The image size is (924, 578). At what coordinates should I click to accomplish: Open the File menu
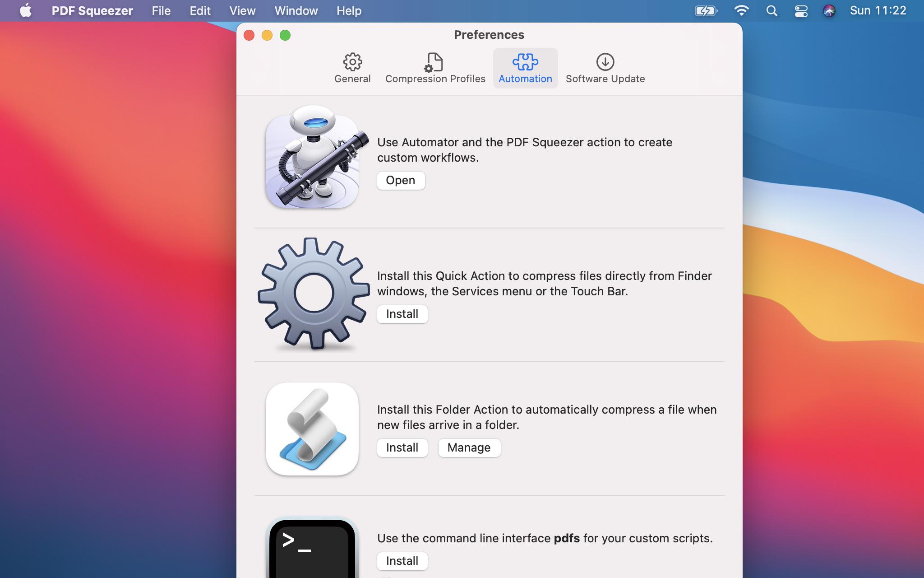click(x=161, y=10)
